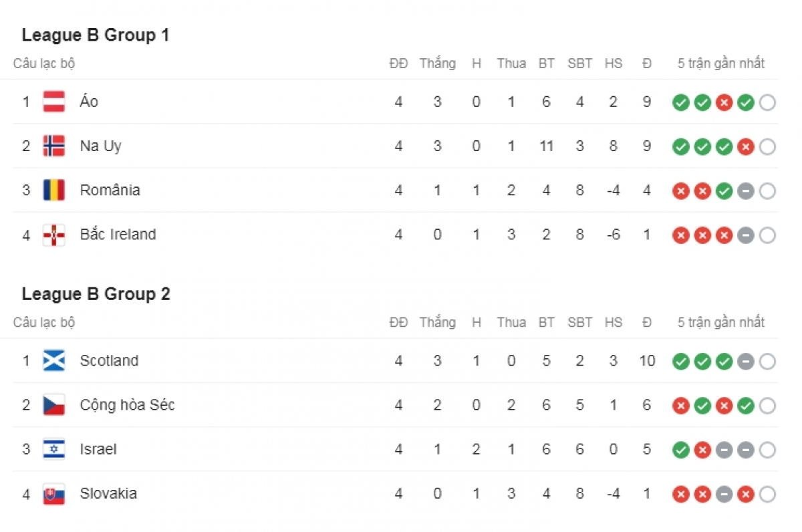Click Na Uy's red loss result icon

746,147
